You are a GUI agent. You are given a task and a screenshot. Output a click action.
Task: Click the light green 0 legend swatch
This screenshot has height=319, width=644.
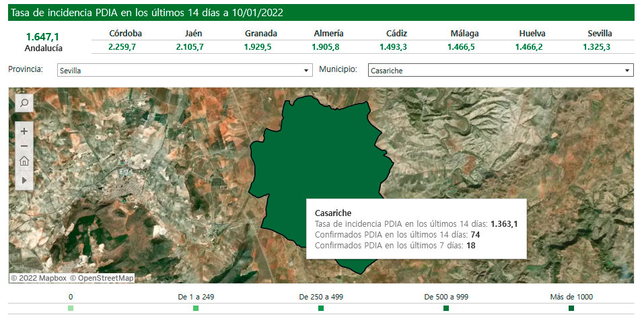71,308
